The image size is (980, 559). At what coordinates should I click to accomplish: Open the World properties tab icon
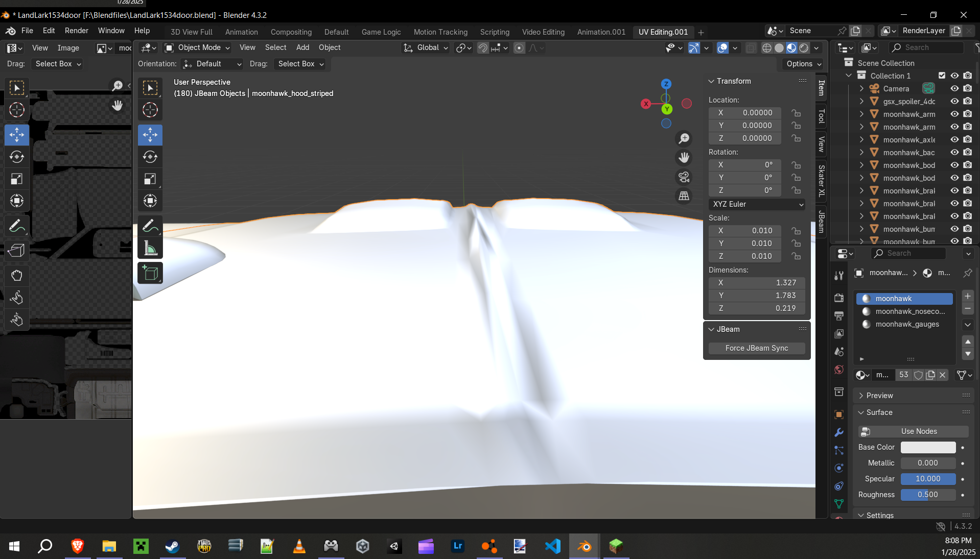(x=839, y=370)
